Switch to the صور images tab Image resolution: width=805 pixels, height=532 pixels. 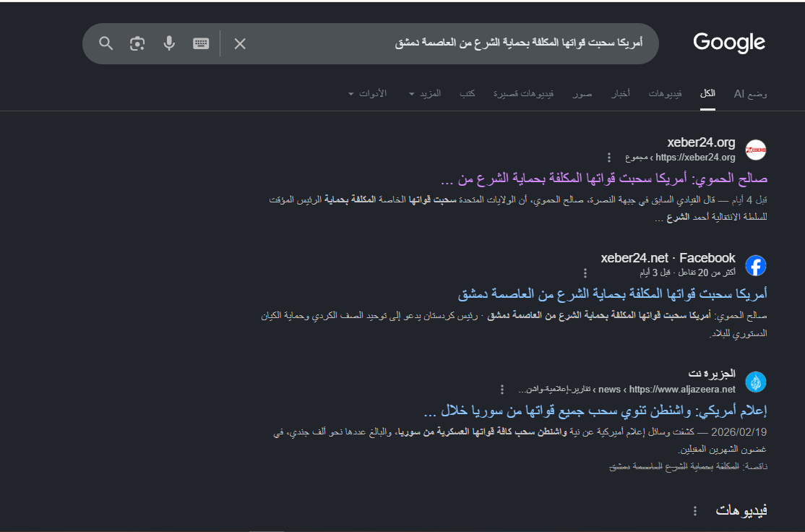pos(582,93)
